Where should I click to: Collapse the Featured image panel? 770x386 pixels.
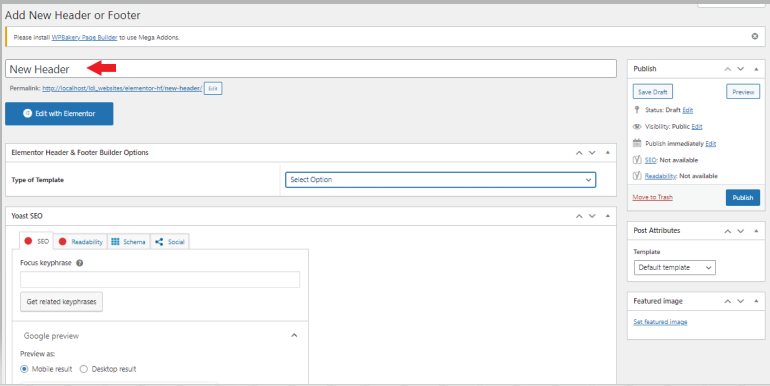coord(756,301)
